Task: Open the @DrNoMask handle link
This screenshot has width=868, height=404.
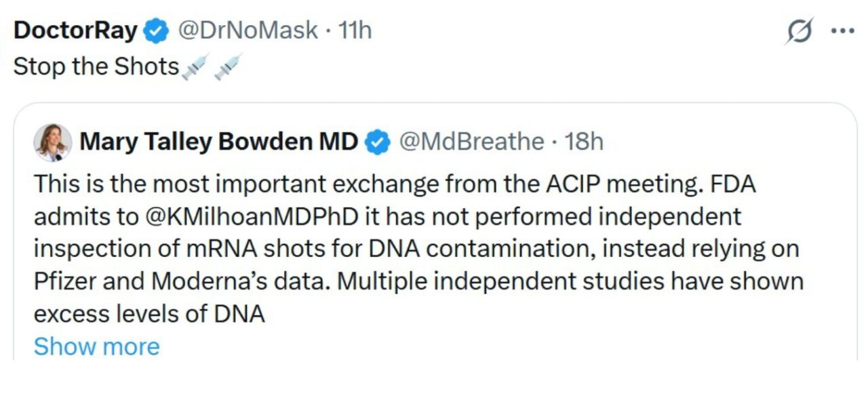Action: click(248, 31)
